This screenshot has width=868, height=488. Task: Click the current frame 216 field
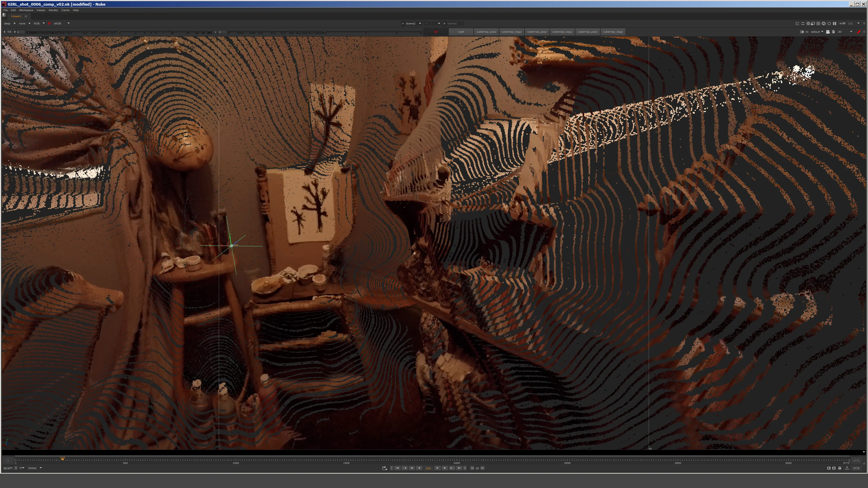point(428,468)
